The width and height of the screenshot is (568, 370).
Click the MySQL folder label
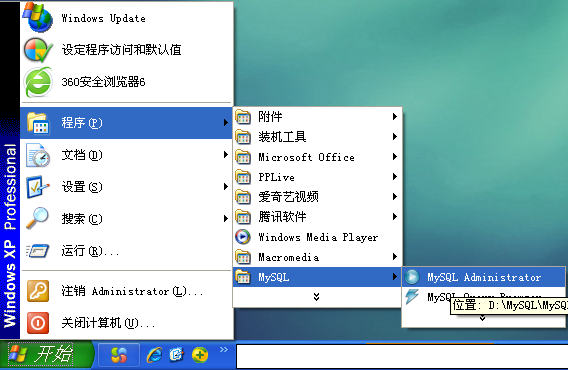tap(273, 277)
